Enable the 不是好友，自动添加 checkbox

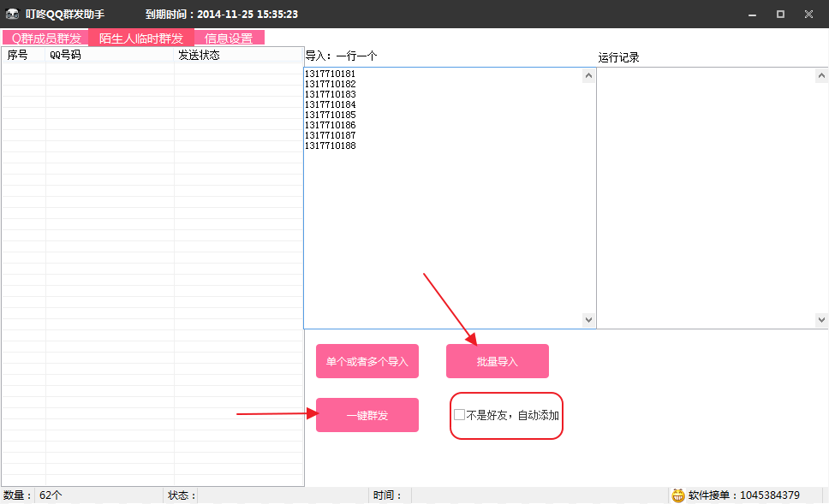tap(459, 414)
